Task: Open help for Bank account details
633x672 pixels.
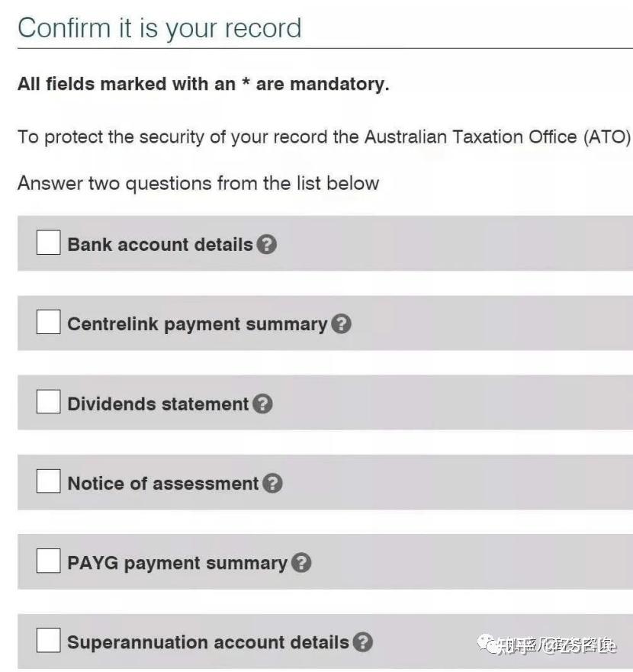Action: (266, 245)
